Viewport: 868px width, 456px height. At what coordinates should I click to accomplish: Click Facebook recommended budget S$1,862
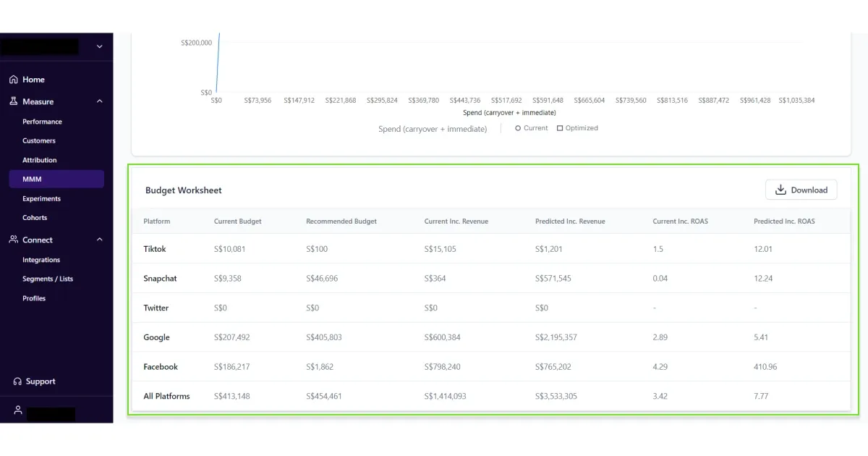[320, 367]
